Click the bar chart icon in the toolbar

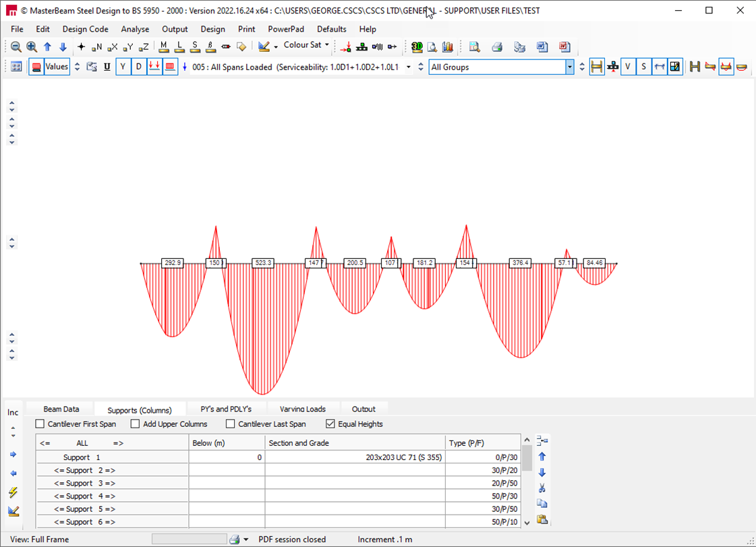pyautogui.click(x=448, y=47)
